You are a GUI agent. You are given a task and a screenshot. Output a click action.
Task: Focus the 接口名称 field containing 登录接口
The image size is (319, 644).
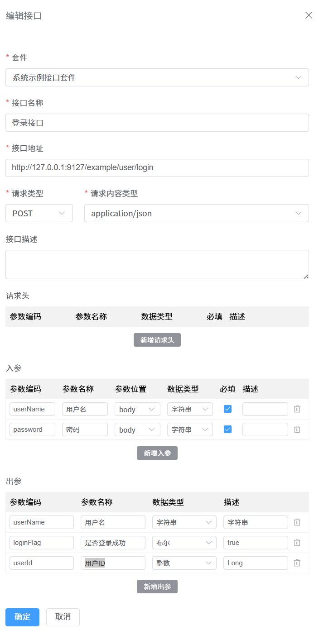[x=157, y=123]
